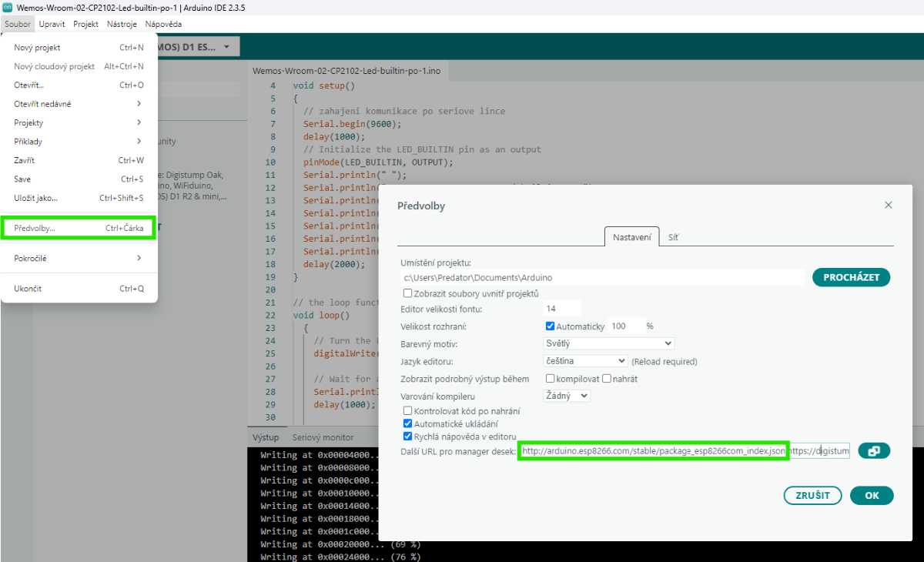924x562 pixels.
Task: Toggle Kontrolovat kód po nahrání checkbox
Action: pyautogui.click(x=408, y=411)
